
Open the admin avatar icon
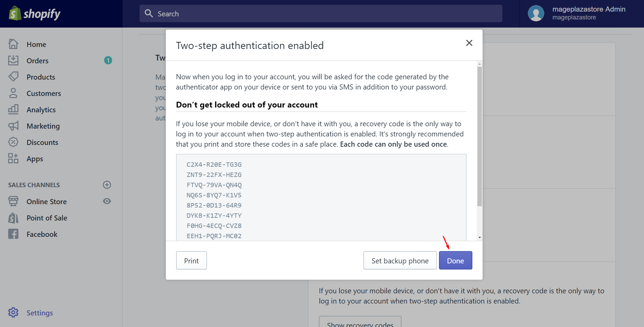[x=536, y=13]
